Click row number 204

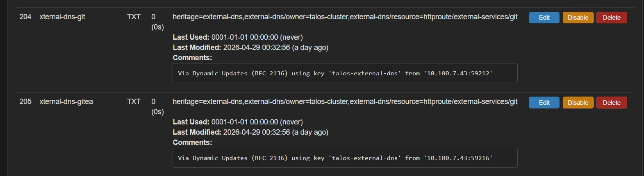click(25, 17)
